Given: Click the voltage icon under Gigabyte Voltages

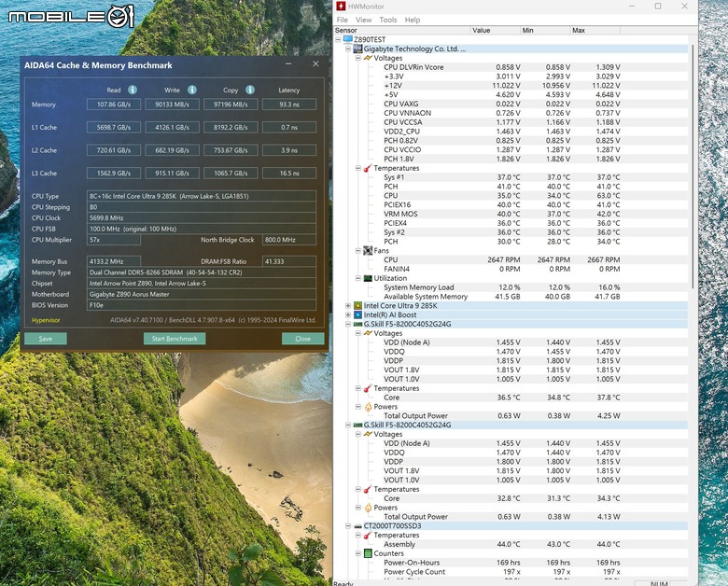Looking at the screenshot, I should pos(368,58).
